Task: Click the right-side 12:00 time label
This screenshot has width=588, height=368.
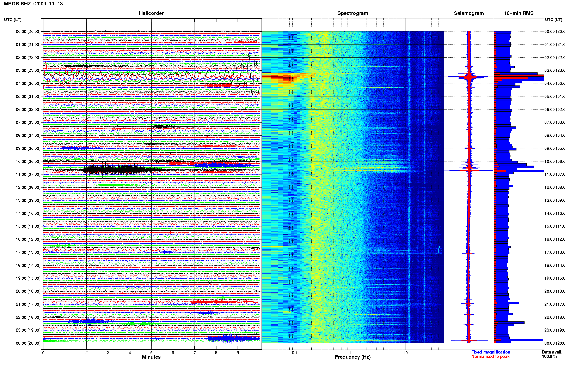Action: click(x=554, y=187)
